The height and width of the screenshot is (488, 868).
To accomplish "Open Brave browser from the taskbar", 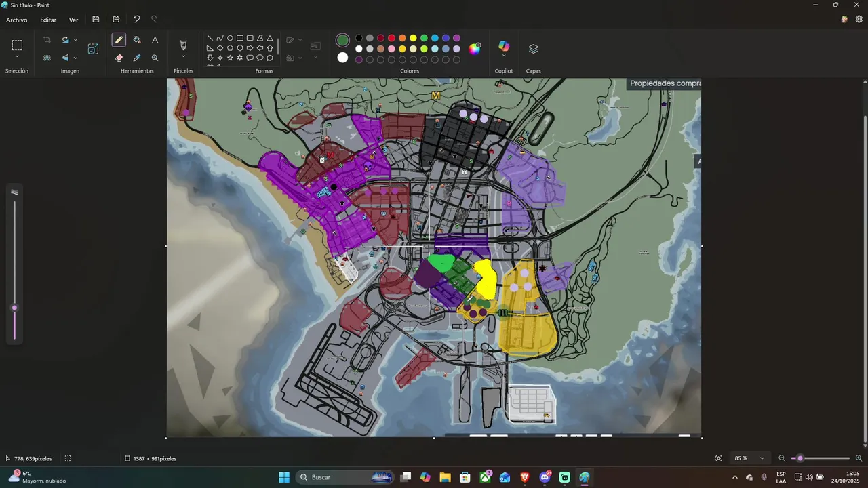I will pyautogui.click(x=525, y=477).
